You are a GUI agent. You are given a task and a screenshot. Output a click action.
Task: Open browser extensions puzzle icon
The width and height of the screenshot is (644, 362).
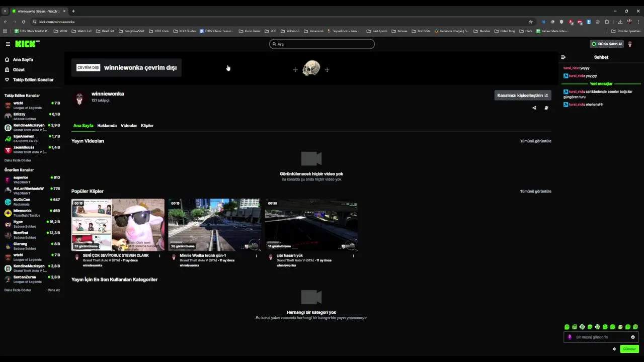click(607, 22)
